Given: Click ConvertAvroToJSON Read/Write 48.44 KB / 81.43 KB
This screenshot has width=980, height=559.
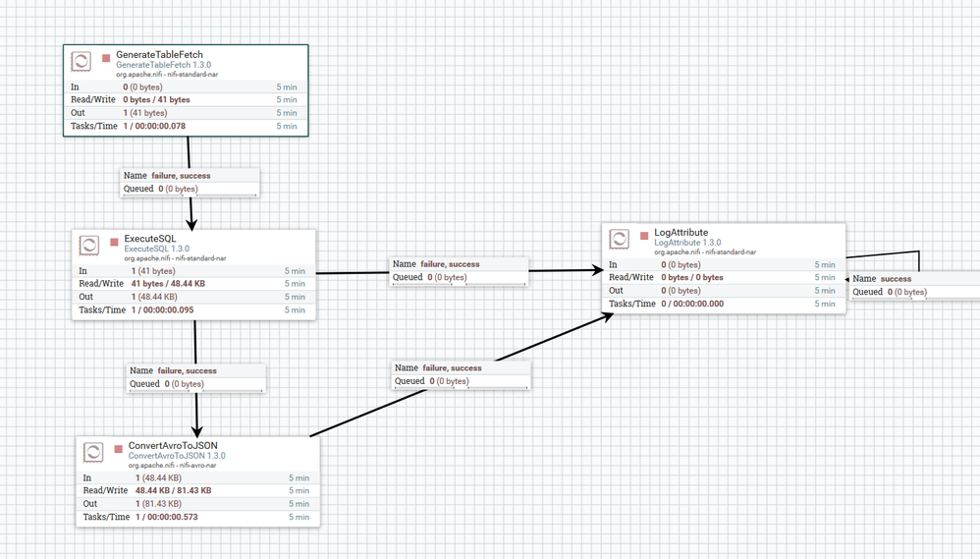Looking at the screenshot, I should point(173,490).
